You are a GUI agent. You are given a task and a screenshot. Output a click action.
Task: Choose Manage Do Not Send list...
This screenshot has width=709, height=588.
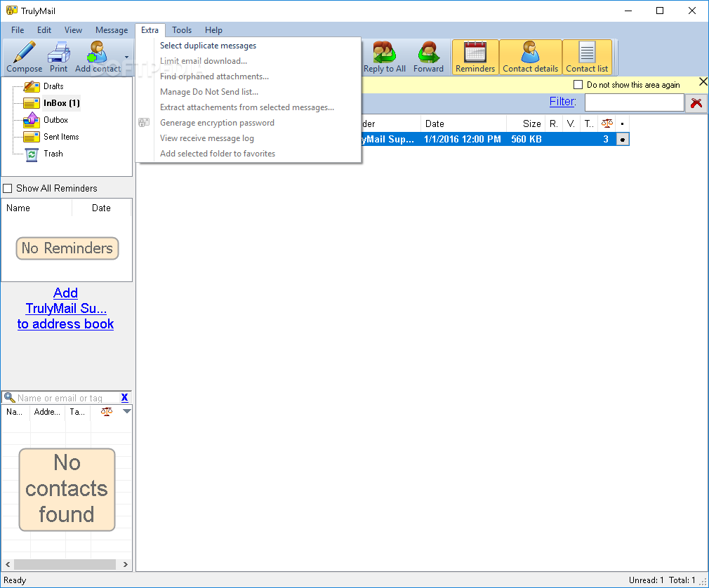[249, 92]
